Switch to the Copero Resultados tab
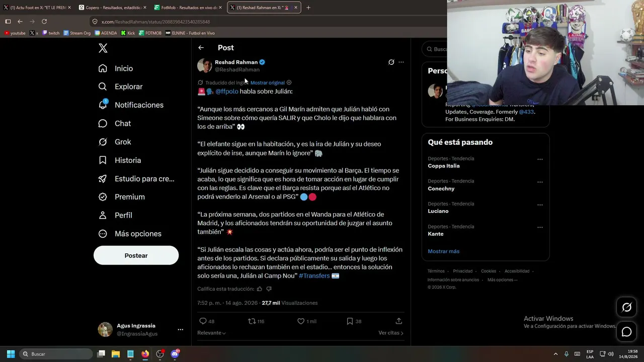The image size is (644, 362). pyautogui.click(x=113, y=8)
